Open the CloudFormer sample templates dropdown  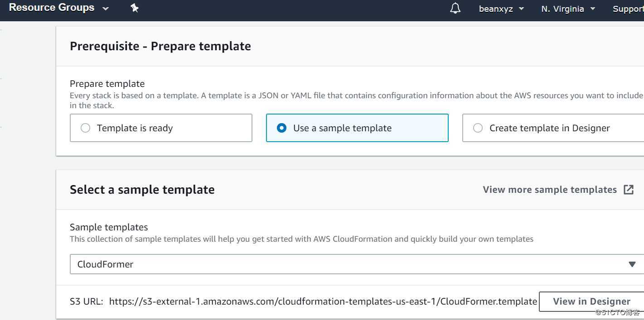pyautogui.click(x=357, y=264)
